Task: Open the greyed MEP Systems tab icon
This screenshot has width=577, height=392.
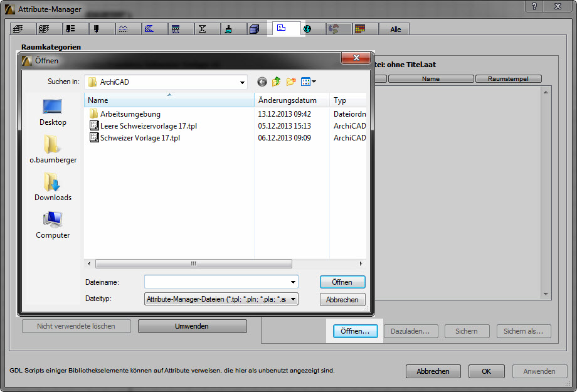Action: pos(334,29)
